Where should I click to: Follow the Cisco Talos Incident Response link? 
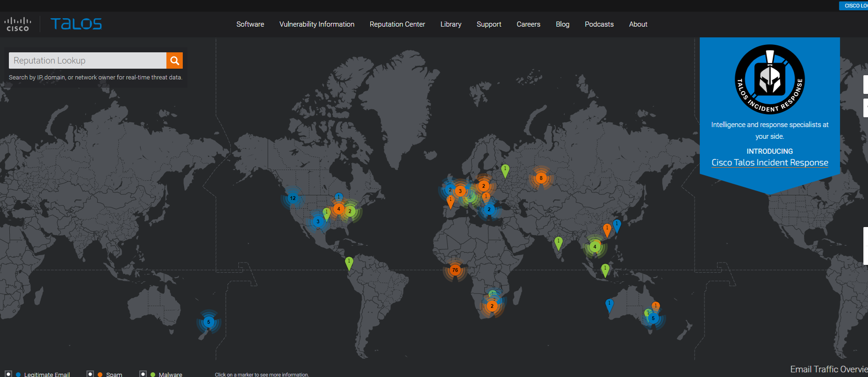[x=770, y=163]
